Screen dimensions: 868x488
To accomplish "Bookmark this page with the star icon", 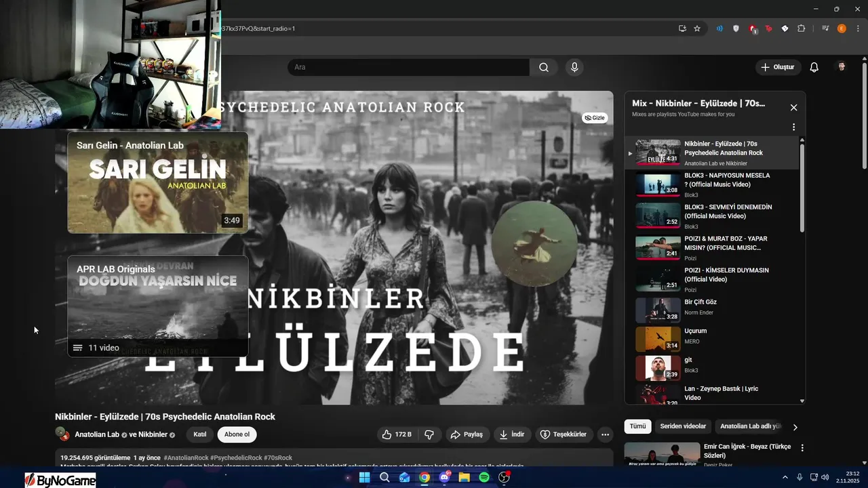I will pyautogui.click(x=697, y=28).
